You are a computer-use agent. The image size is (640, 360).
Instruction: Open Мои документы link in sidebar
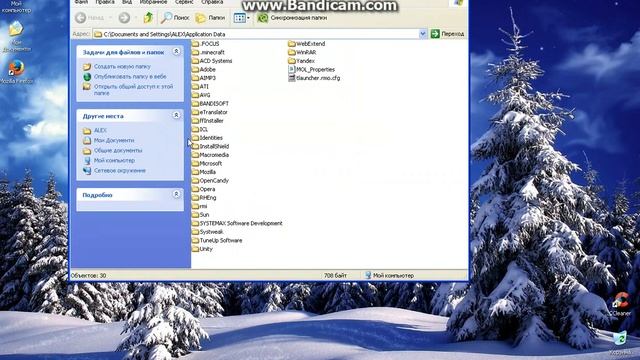click(x=114, y=140)
